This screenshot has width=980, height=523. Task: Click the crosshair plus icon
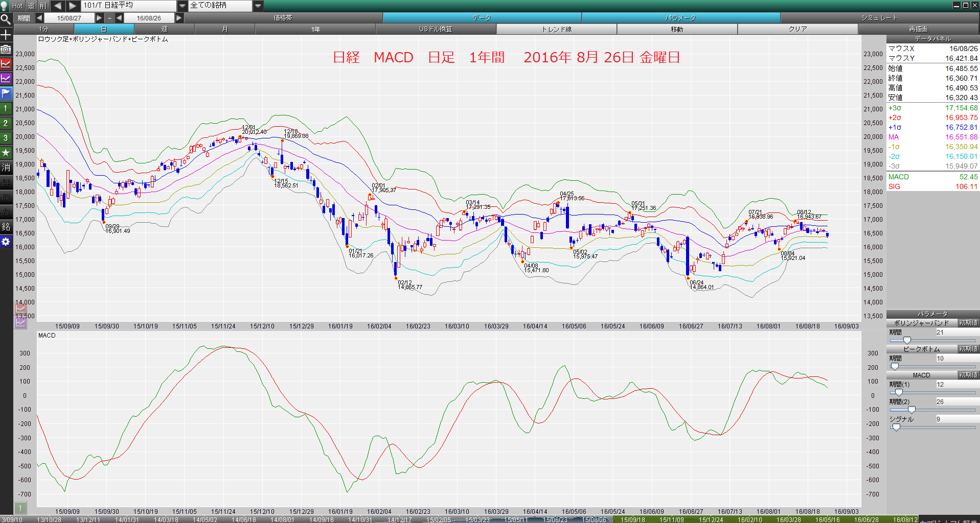point(6,35)
